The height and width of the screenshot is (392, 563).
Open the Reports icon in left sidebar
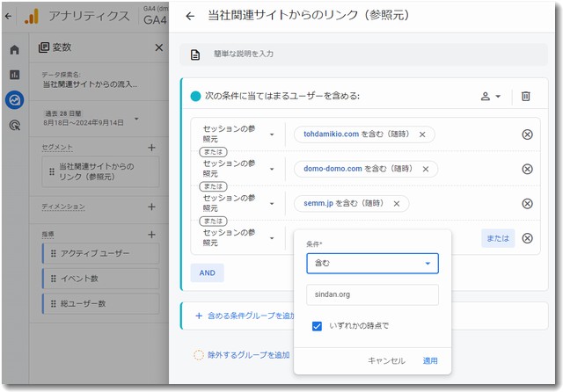(x=14, y=75)
